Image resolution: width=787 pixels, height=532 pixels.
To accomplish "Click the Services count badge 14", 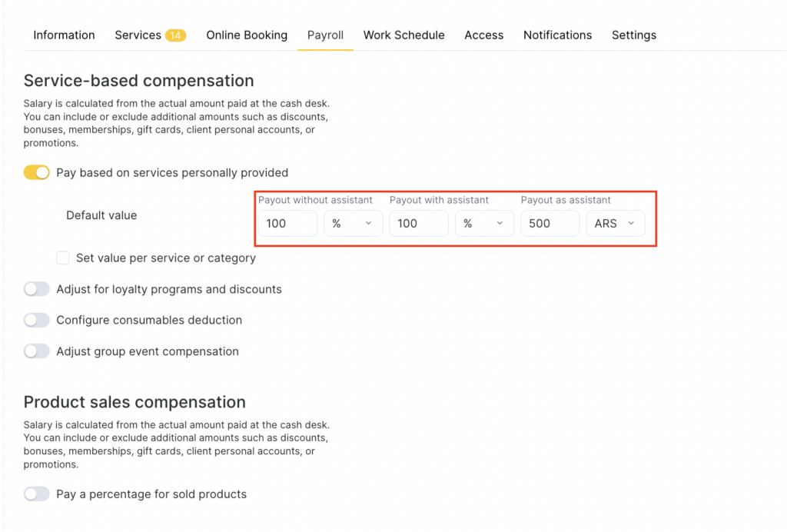I will click(x=175, y=35).
